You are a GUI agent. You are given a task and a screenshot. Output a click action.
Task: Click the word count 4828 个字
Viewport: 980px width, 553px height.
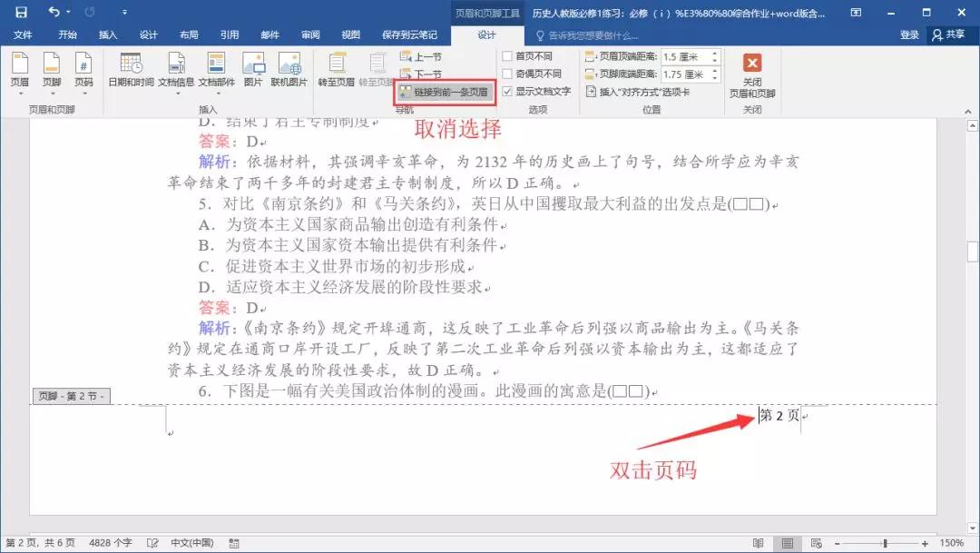pyautogui.click(x=110, y=542)
